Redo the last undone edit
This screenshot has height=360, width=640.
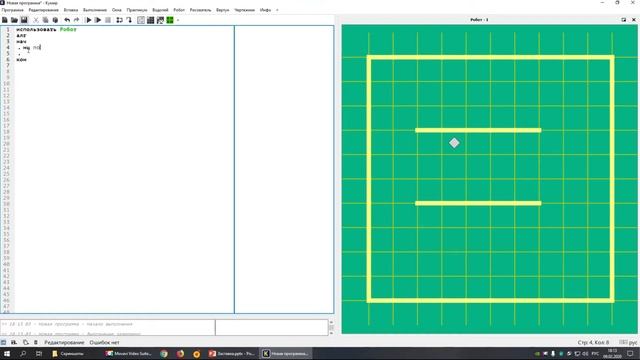pos(76,20)
